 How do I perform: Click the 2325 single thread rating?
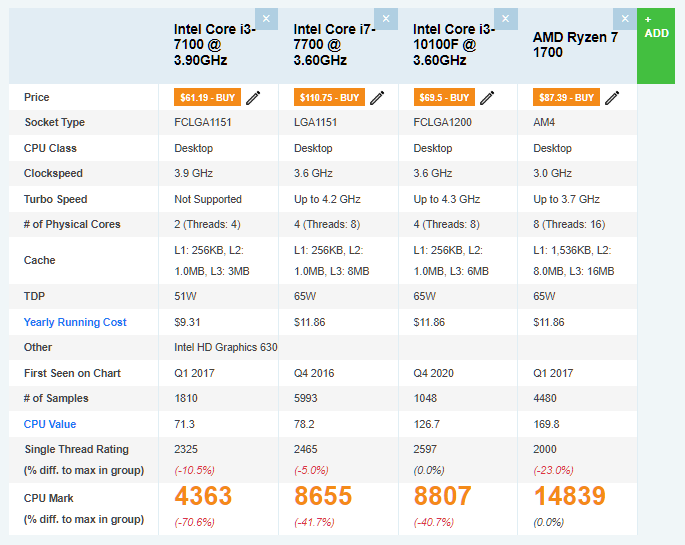[x=186, y=449]
